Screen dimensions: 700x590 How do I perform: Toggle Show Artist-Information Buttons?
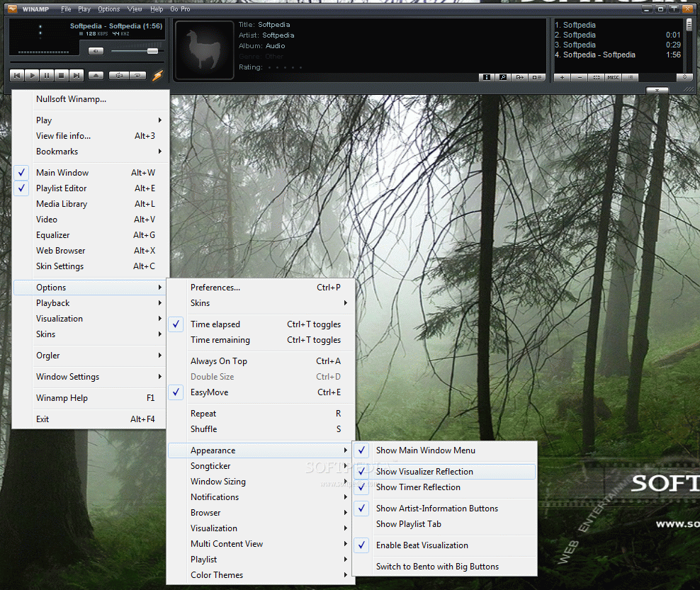445,509
